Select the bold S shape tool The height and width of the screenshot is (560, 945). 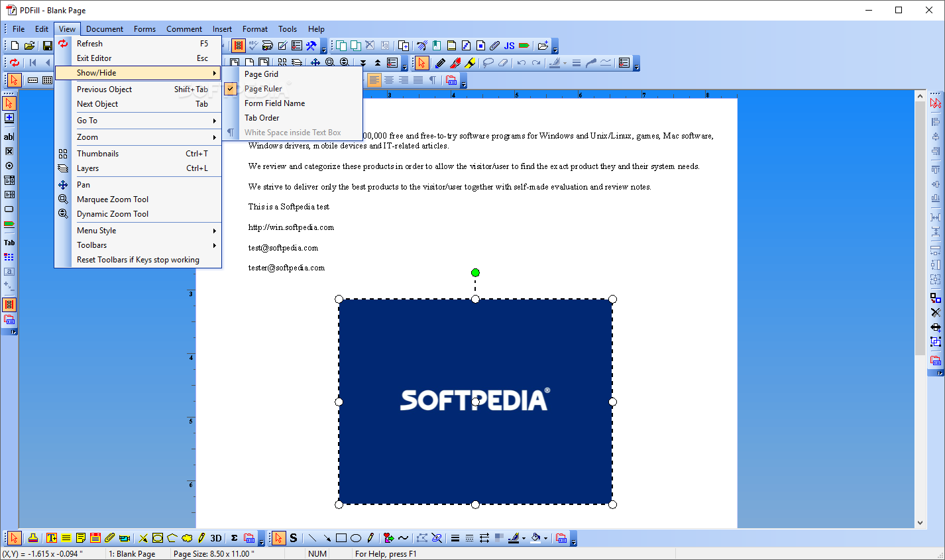click(294, 538)
